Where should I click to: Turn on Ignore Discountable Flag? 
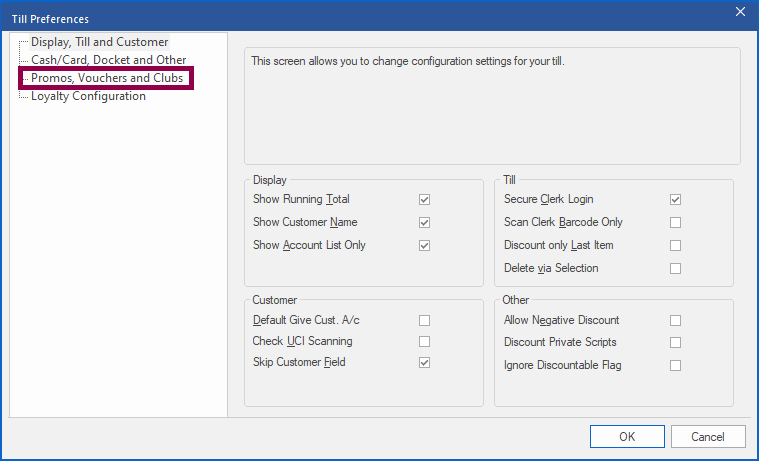pos(676,365)
